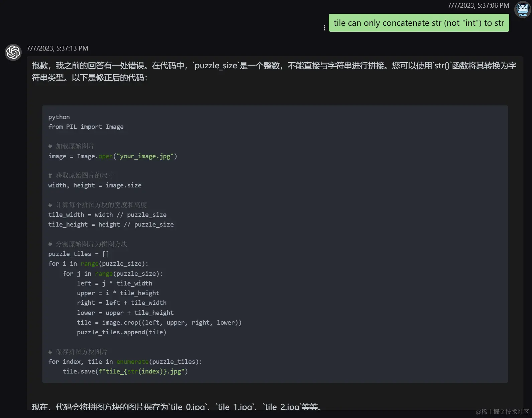Image resolution: width=532 pixels, height=418 pixels.
Task: Click the 'tile_height = height // puzzle_size' line
Action: coord(111,225)
